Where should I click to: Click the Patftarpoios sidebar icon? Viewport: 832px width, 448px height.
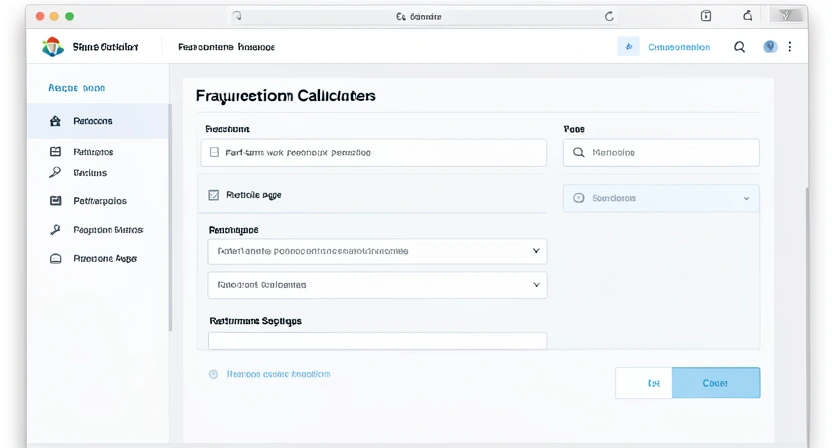[x=55, y=201]
